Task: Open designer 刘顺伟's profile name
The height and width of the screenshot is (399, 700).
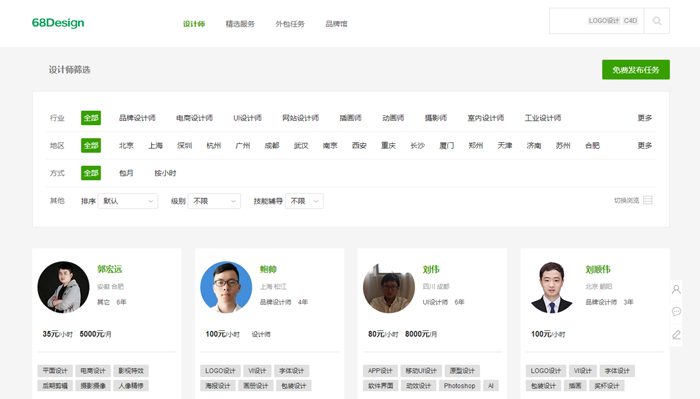Action: pos(598,269)
